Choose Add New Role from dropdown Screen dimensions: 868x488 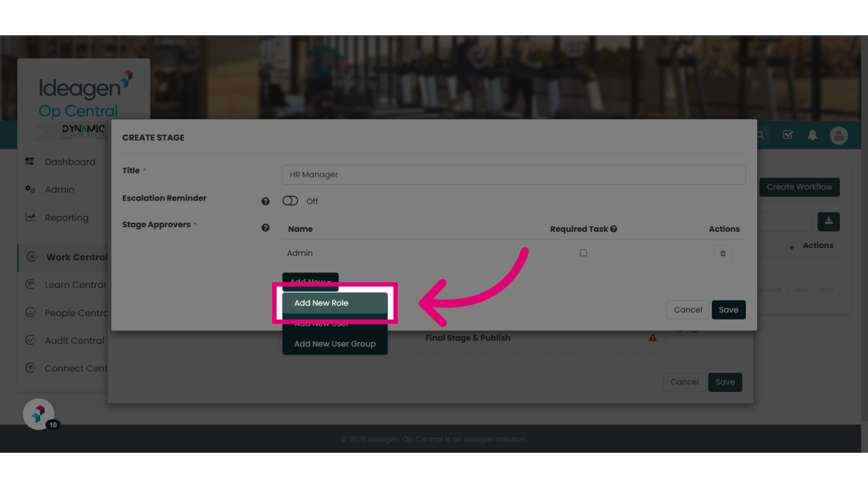[x=335, y=303]
